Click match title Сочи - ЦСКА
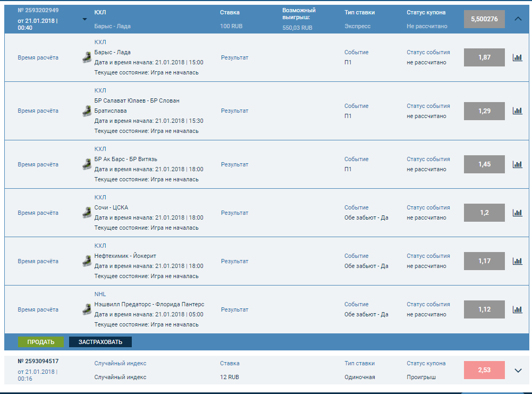 [x=111, y=208]
